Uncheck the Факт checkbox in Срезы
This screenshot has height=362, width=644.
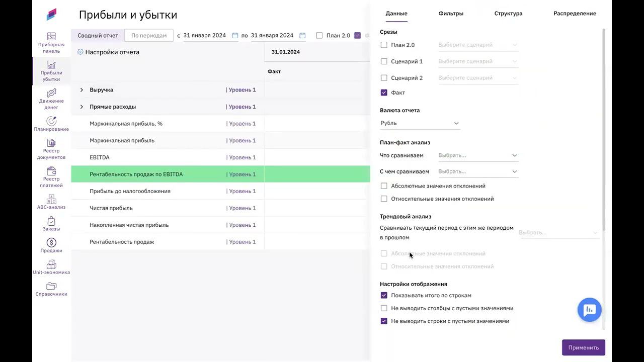(384, 93)
